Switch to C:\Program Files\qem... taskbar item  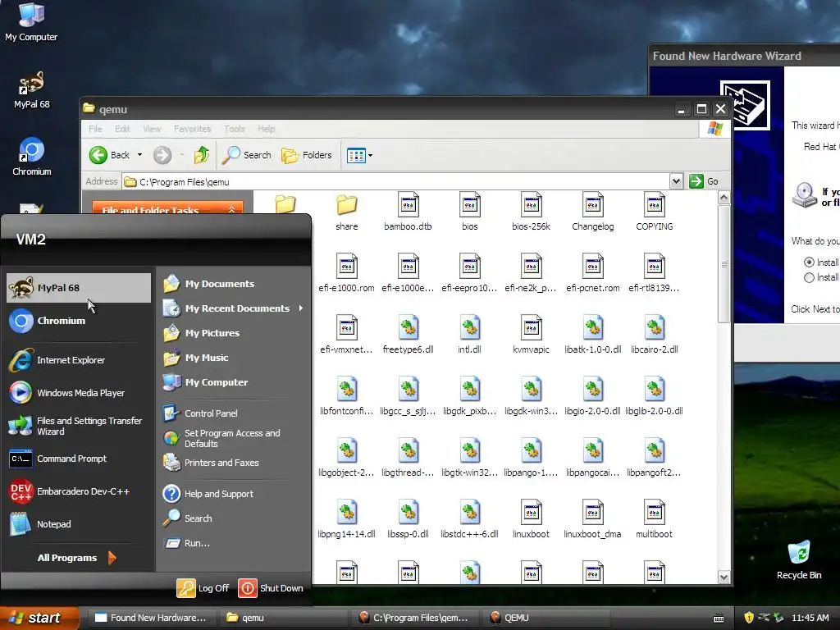click(x=414, y=618)
